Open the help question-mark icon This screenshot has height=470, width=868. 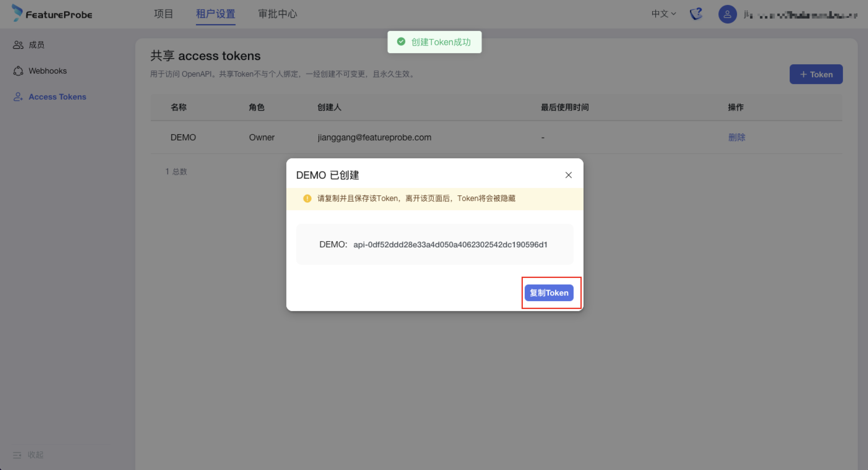(696, 14)
